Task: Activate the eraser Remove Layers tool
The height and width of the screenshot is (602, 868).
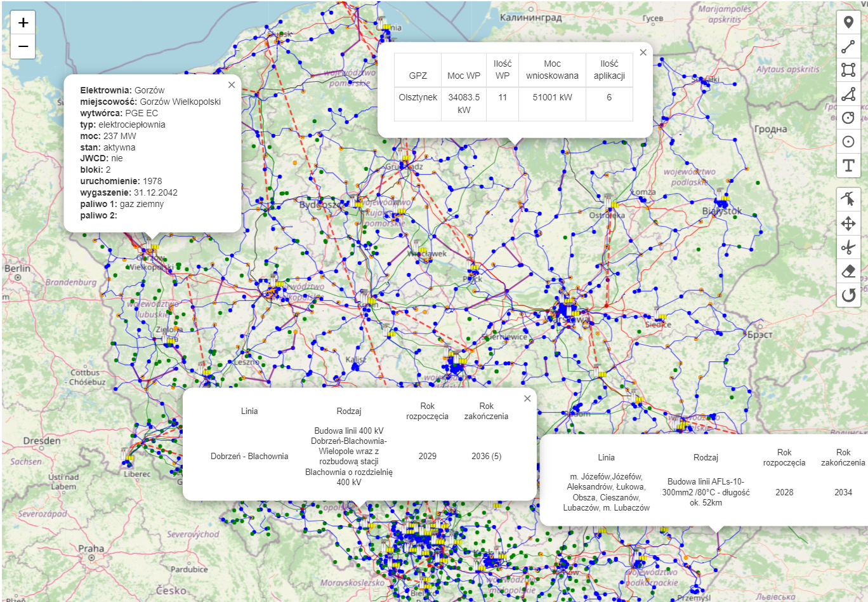Action: click(x=848, y=271)
